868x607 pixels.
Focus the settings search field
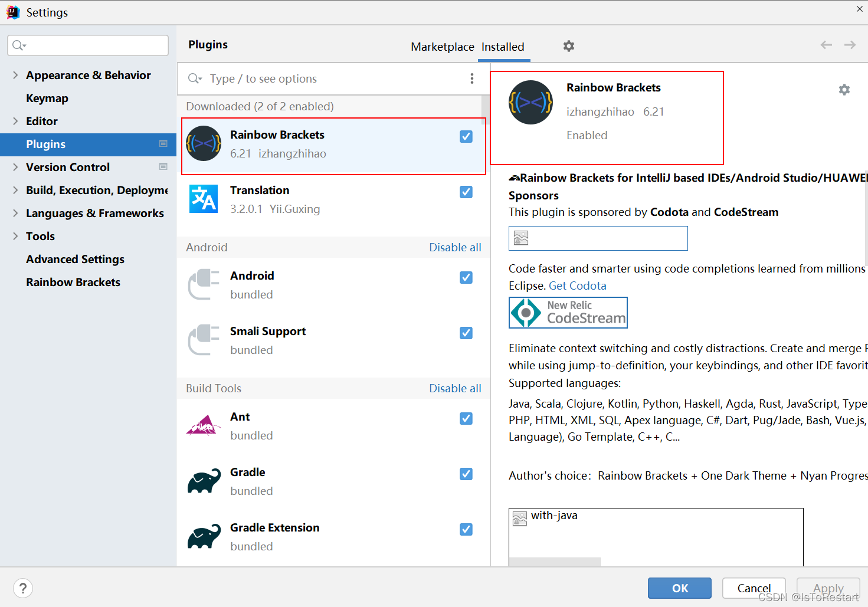point(88,45)
